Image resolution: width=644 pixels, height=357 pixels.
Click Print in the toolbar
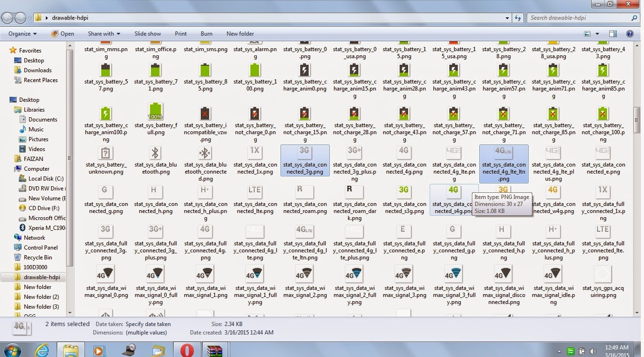point(181,34)
